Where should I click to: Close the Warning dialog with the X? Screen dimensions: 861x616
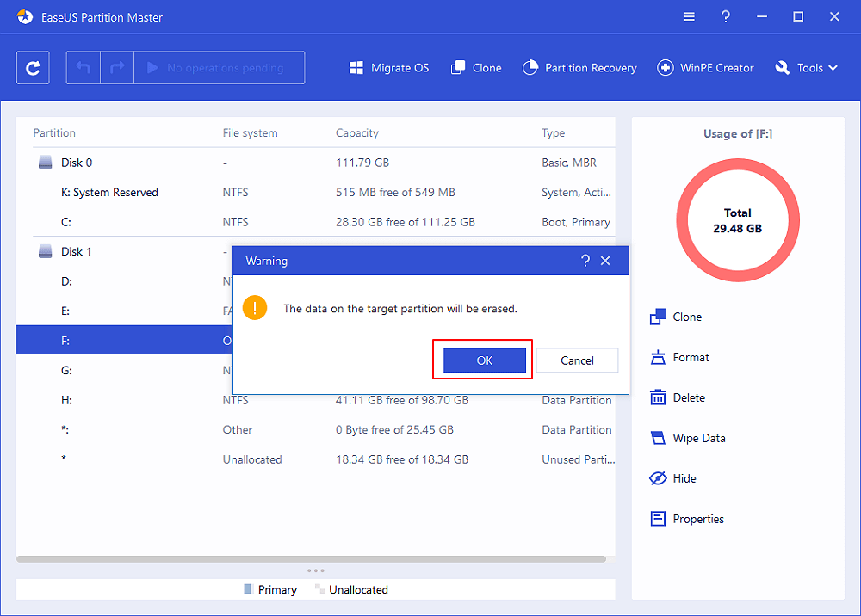(x=605, y=261)
